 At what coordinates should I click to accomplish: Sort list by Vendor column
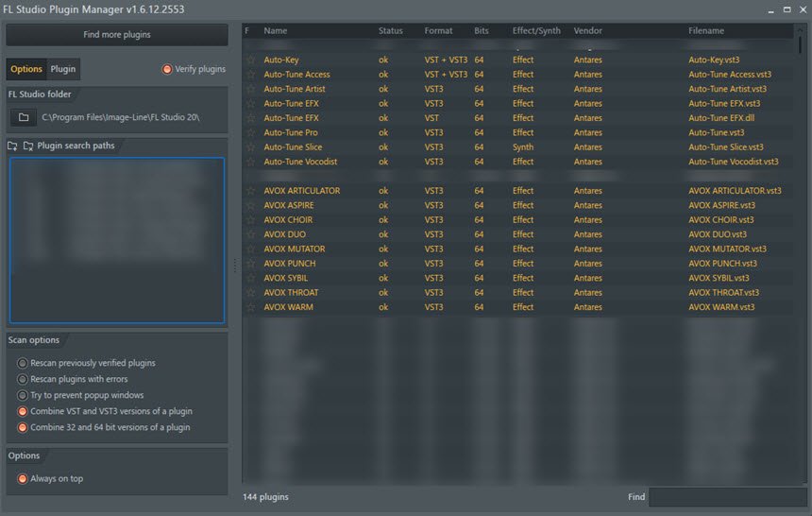point(587,30)
